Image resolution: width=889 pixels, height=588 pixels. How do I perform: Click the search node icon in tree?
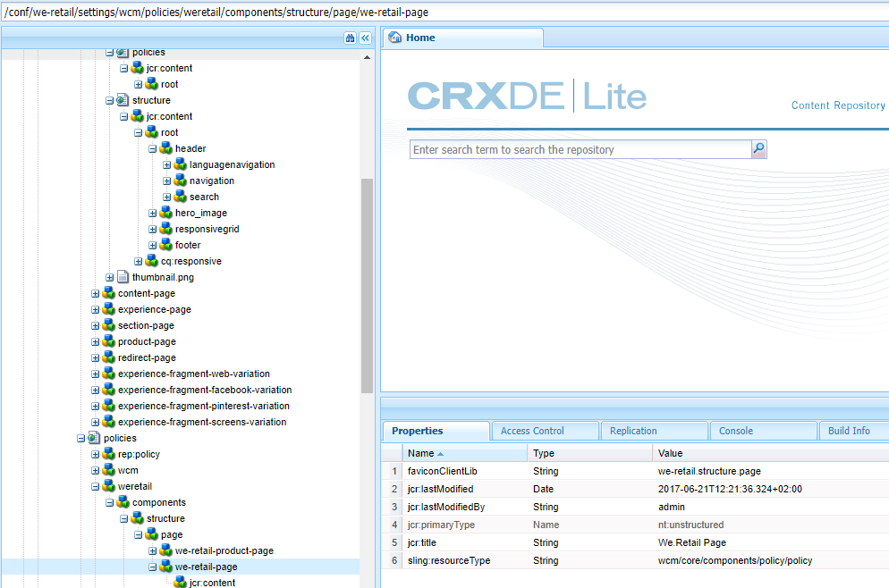pos(181,196)
